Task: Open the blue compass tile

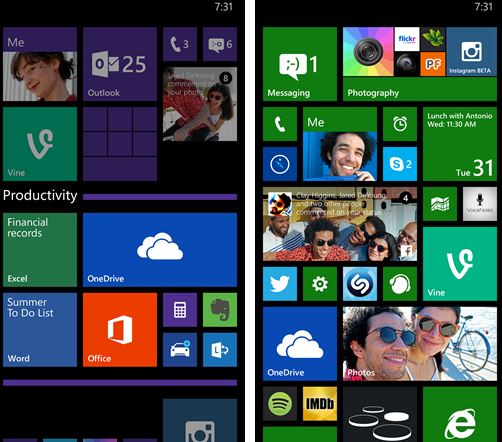Action: (280, 164)
